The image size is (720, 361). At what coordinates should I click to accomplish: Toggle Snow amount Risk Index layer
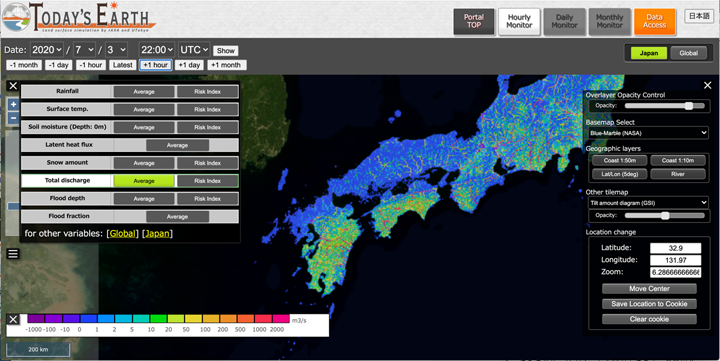coord(207,163)
